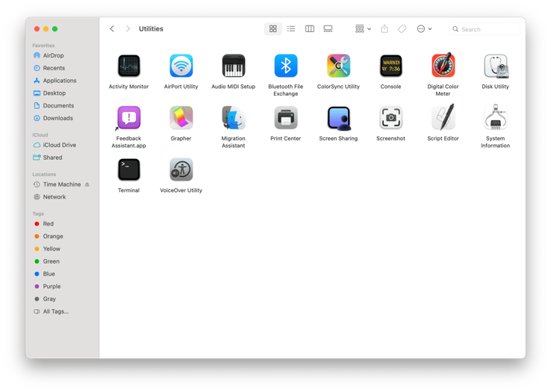Open the Console app icon
The height and width of the screenshot is (392, 551).
(390, 66)
